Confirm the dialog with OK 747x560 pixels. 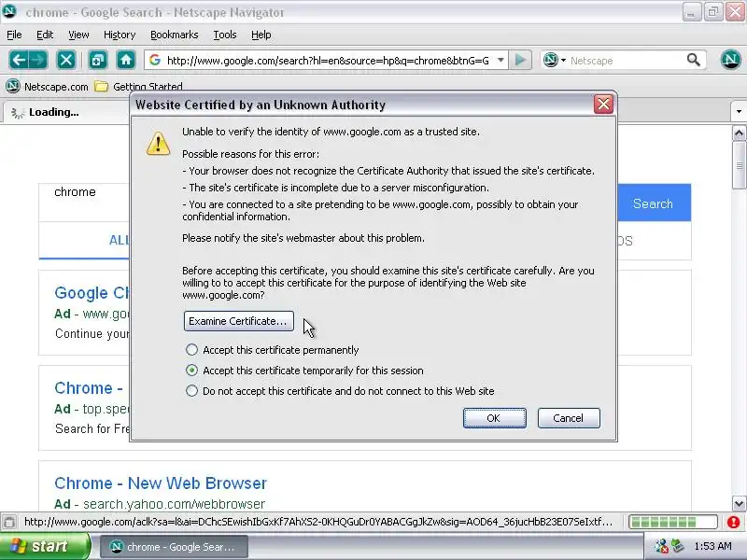[x=495, y=418]
